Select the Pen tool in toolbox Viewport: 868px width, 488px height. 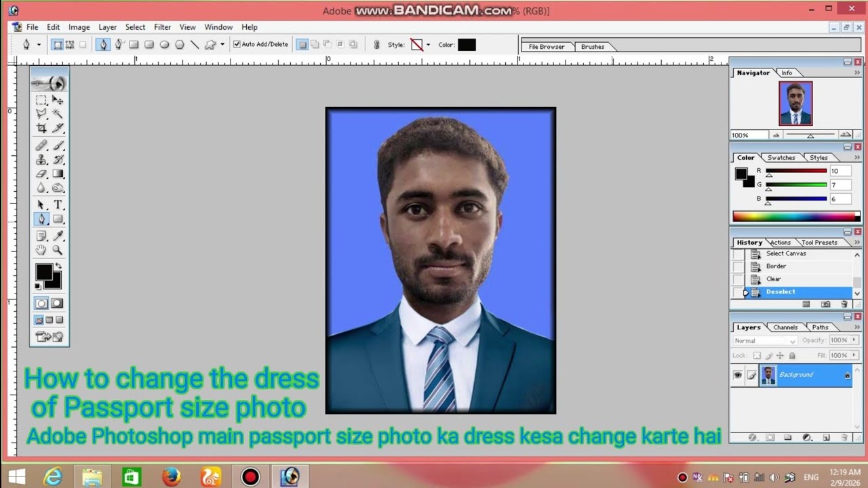(41, 219)
